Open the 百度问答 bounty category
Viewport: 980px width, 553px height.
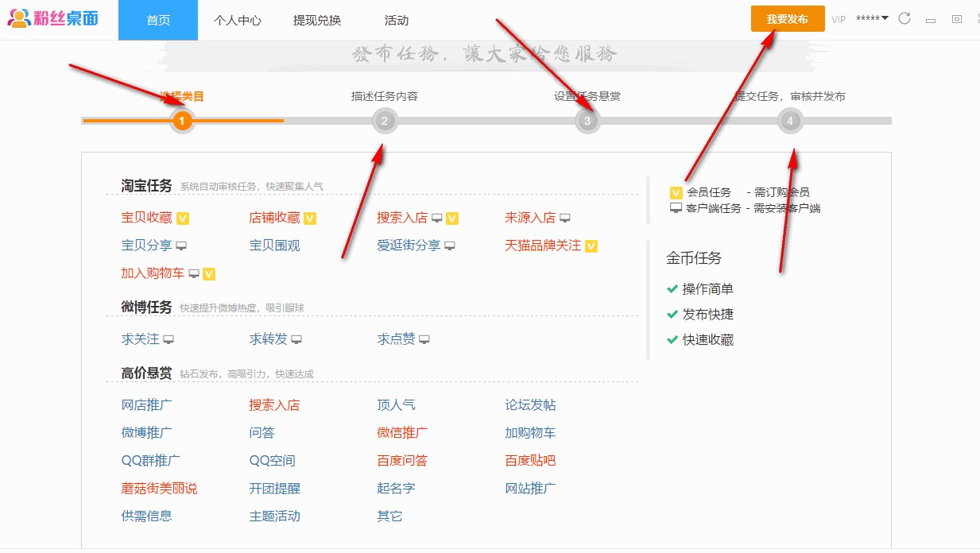[x=403, y=462]
